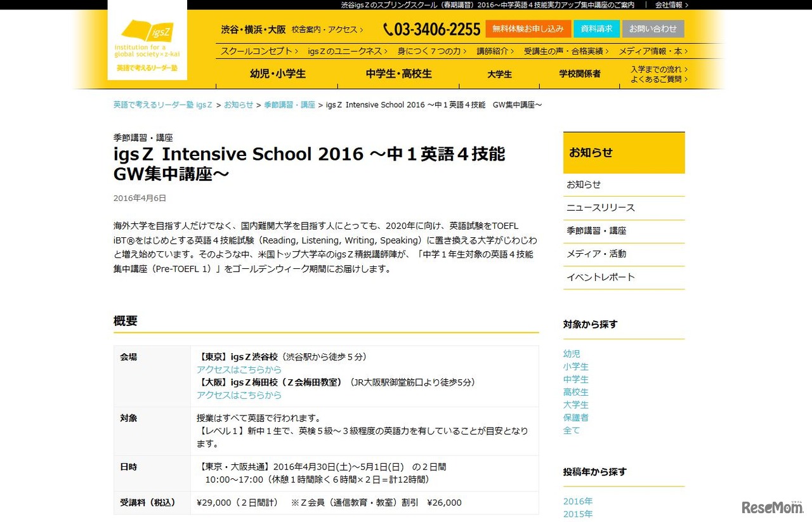Image resolution: width=812 pixels, height=522 pixels.
Task: Select the 大学生 tab
Action: pos(499,74)
